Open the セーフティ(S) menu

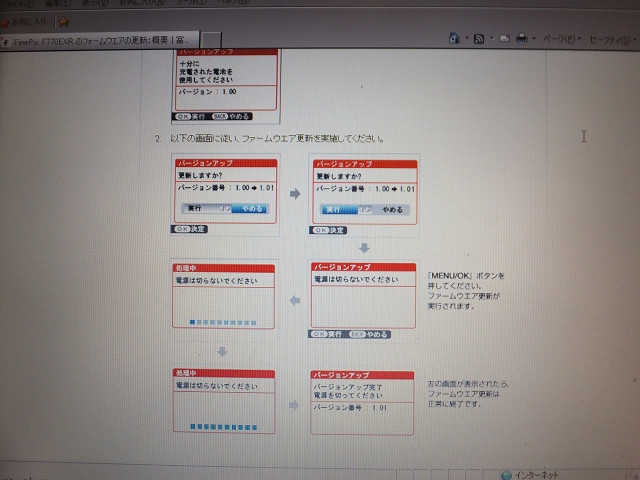click(612, 40)
